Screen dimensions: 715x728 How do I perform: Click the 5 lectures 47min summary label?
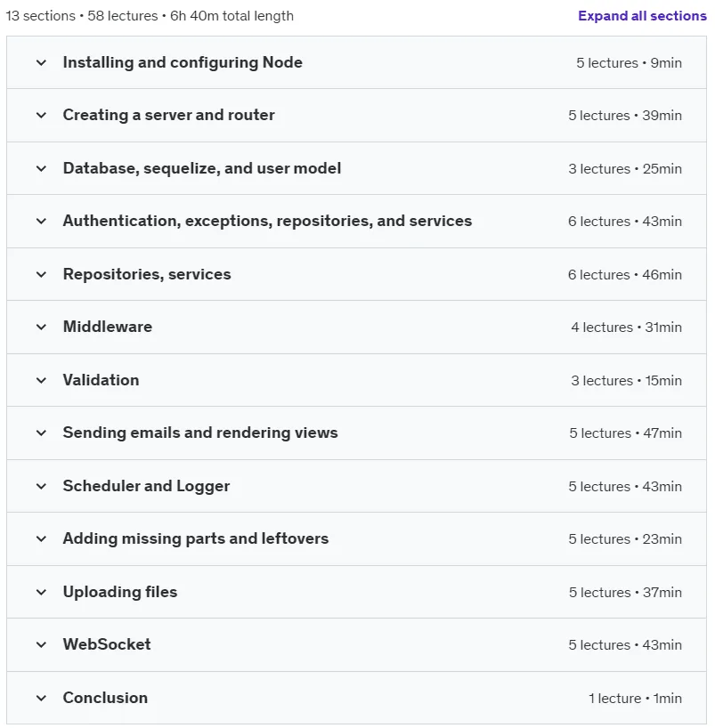625,433
